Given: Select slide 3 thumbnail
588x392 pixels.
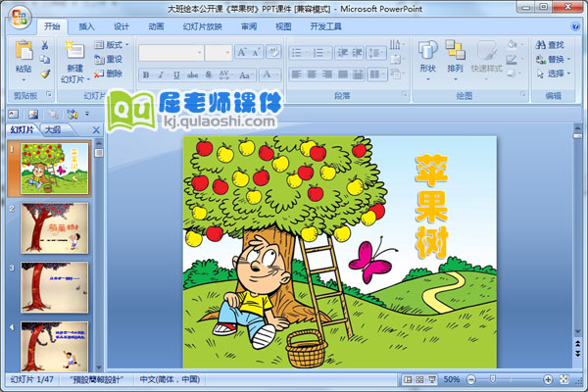Looking at the screenshot, I should pos(55,287).
